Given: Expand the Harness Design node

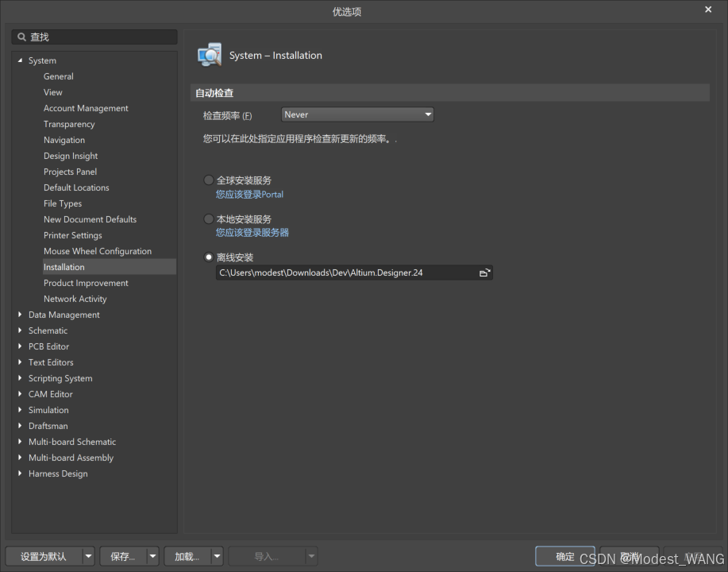Looking at the screenshot, I should pyautogui.click(x=20, y=473).
